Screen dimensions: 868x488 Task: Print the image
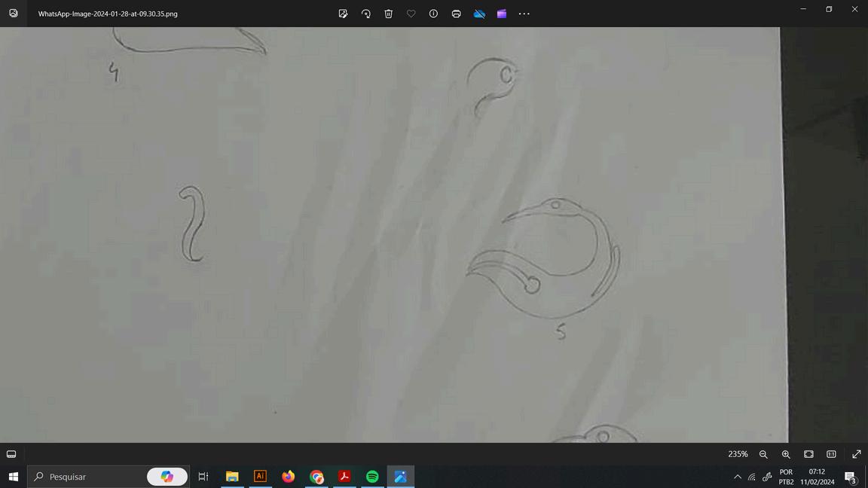pos(456,14)
